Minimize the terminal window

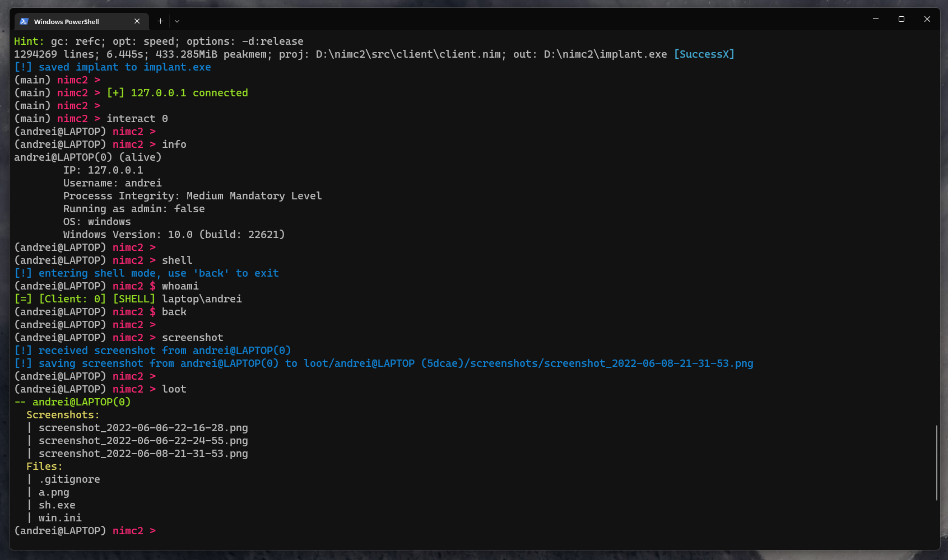coord(876,19)
